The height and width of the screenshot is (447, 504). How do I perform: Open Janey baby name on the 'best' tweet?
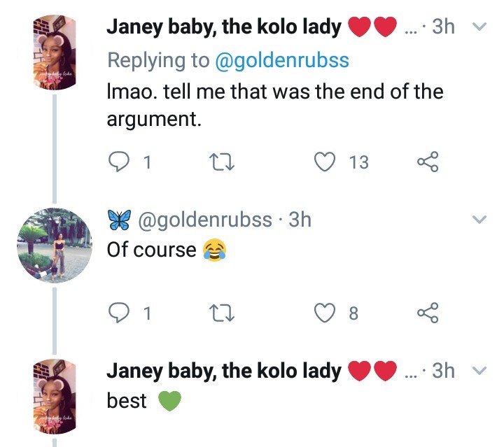pos(224,371)
